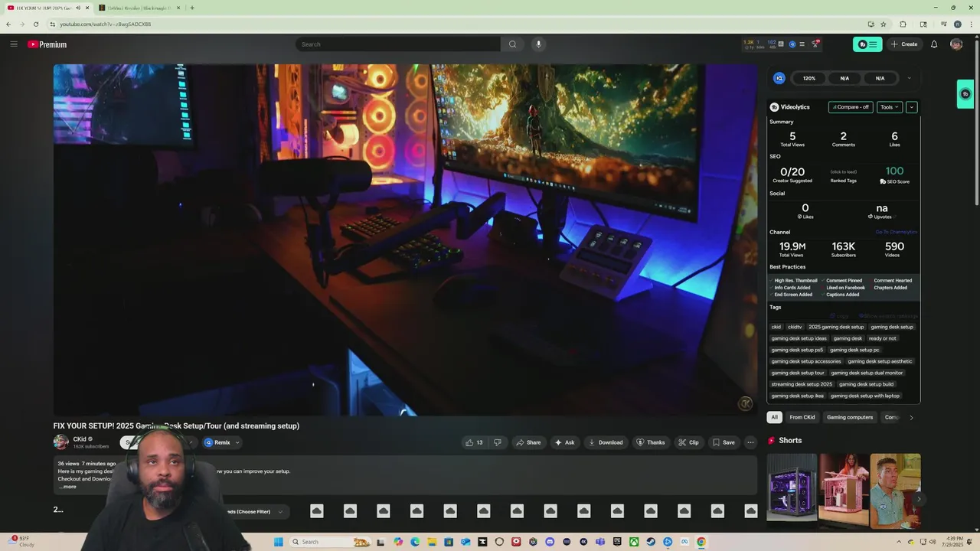Open more actions ellipsis under video
Screen dimensions: 980x551
[750, 442]
